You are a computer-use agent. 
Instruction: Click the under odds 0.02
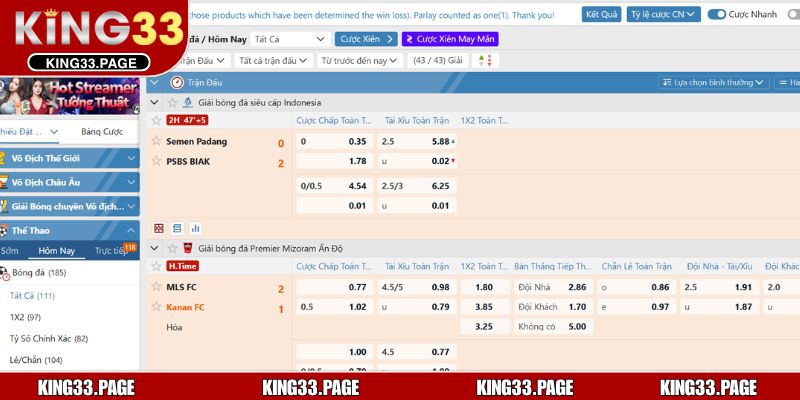click(x=417, y=161)
